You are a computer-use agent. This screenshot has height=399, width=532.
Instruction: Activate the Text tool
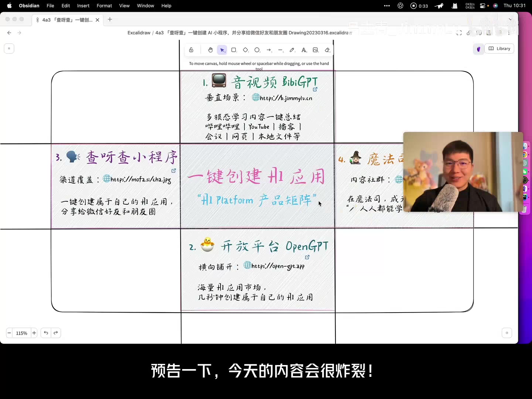tap(304, 50)
